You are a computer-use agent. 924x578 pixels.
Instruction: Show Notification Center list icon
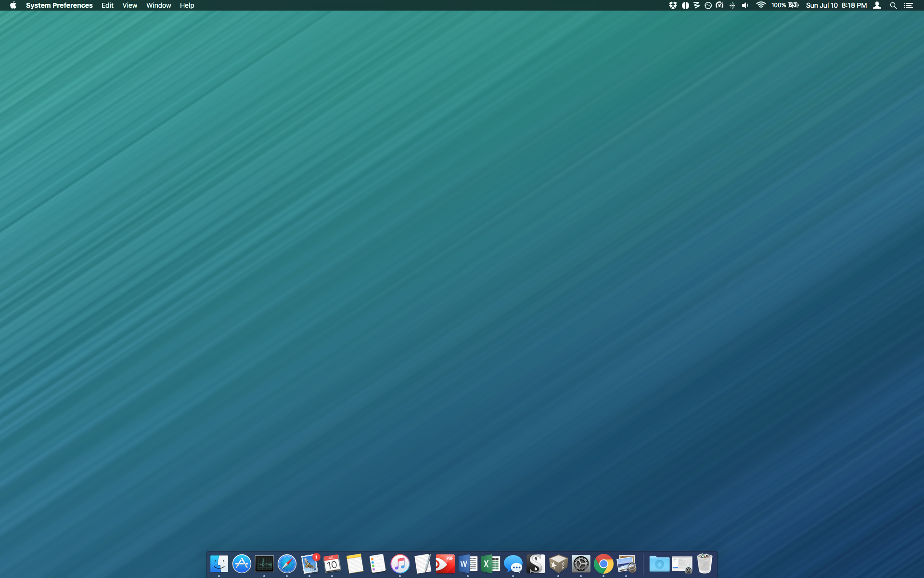pos(909,5)
